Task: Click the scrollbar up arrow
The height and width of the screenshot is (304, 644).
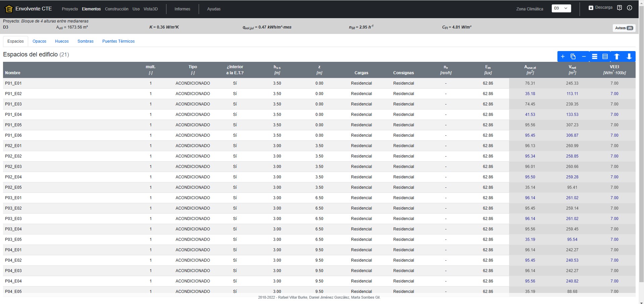Action: tap(641, 2)
